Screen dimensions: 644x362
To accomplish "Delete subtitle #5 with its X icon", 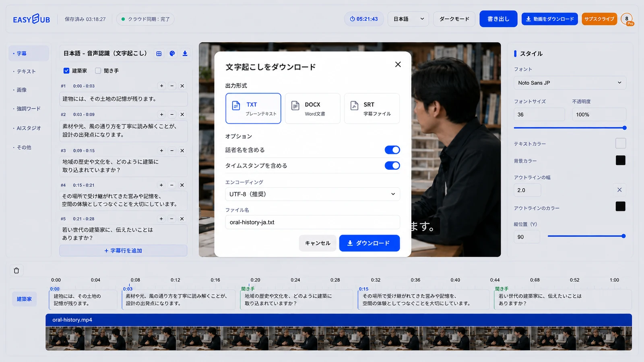I will tap(182, 219).
